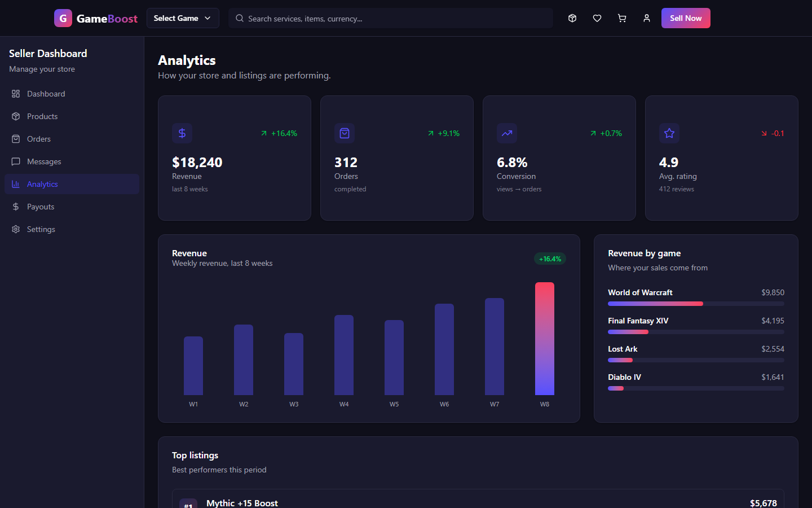
Task: Click the bag icon on Orders card
Action: tap(345, 133)
